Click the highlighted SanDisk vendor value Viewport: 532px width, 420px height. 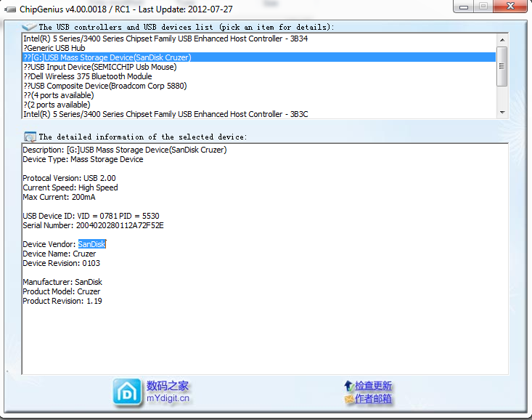point(92,244)
